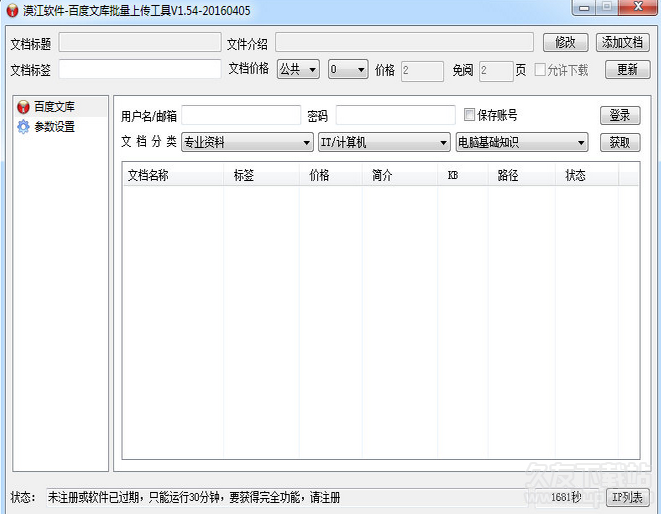Viewport: 661px width, 514px height.
Task: Expand the IT/计算机 subcategory dropdown
Action: (384, 142)
